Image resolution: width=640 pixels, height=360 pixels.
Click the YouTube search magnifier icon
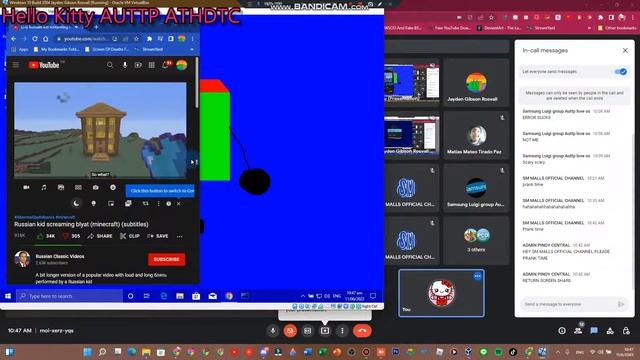point(110,65)
